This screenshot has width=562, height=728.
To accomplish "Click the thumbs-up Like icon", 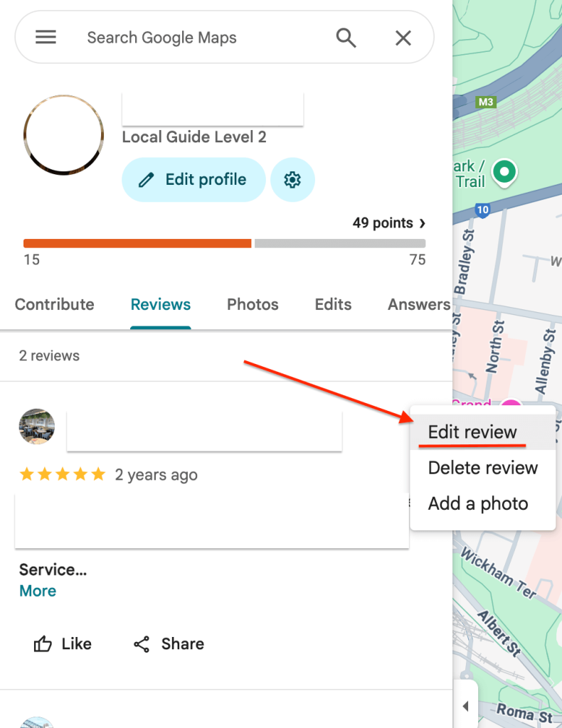I will pos(43,643).
